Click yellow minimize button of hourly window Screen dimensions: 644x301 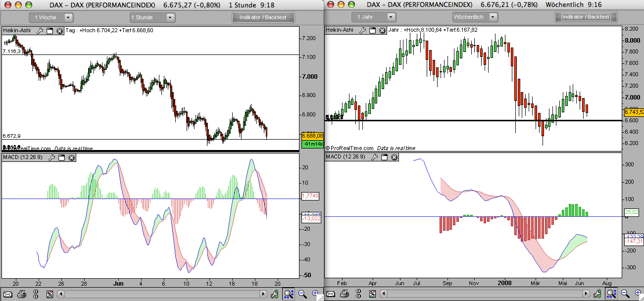point(18,5)
